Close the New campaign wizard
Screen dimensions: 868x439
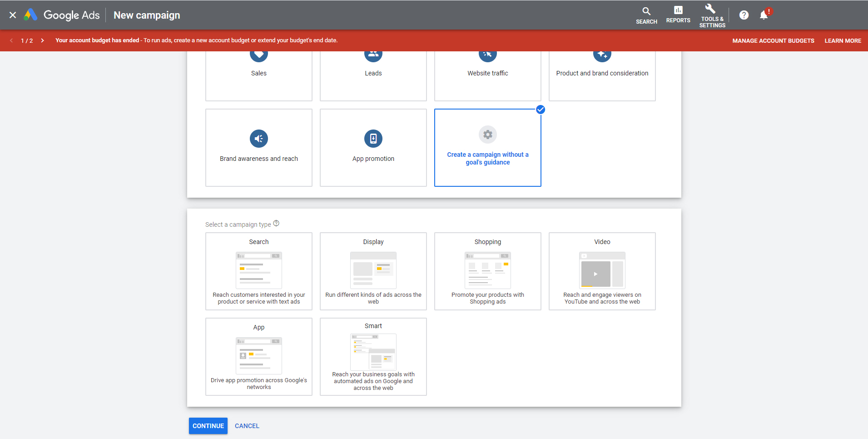(x=13, y=15)
